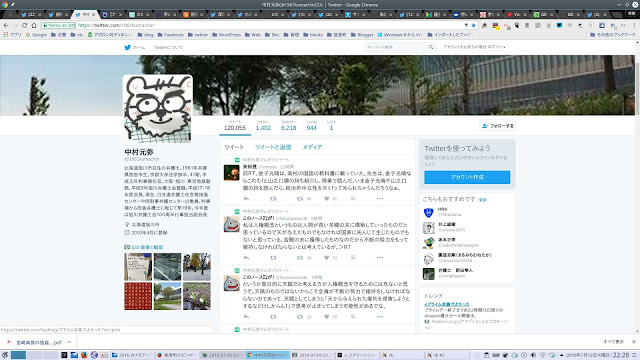Reply to the third tweet
This screenshot has width=640, height=360.
[246, 316]
